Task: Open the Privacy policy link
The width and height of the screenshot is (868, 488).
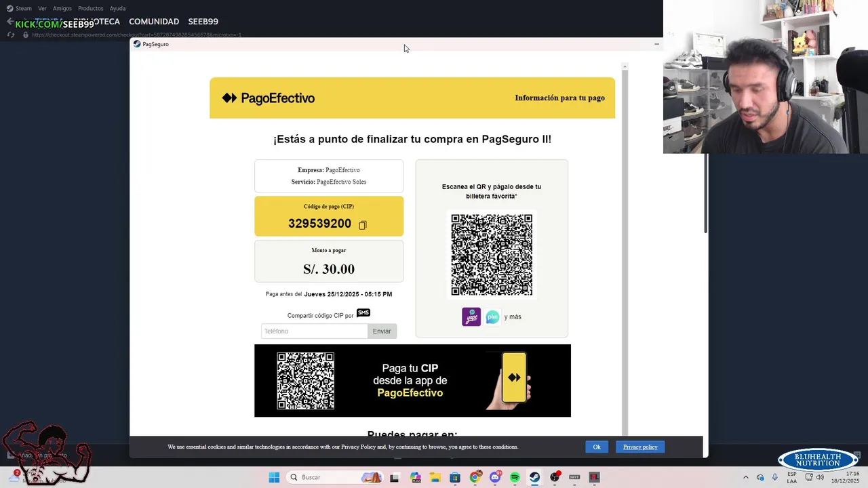Action: tap(640, 447)
